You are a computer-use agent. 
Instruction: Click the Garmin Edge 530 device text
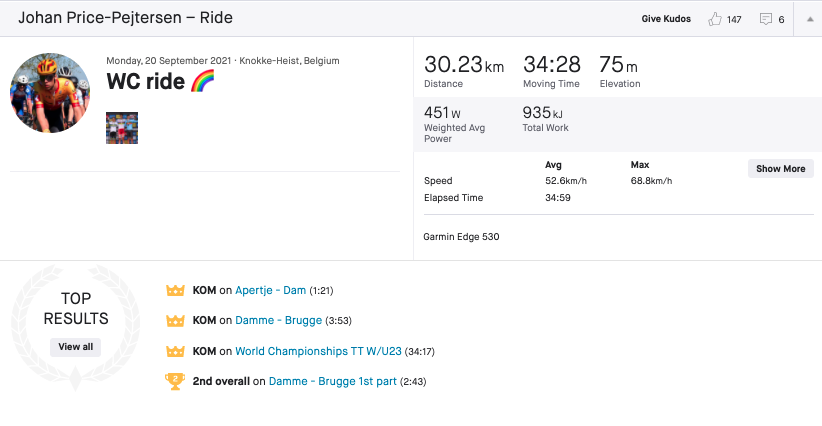tap(462, 237)
